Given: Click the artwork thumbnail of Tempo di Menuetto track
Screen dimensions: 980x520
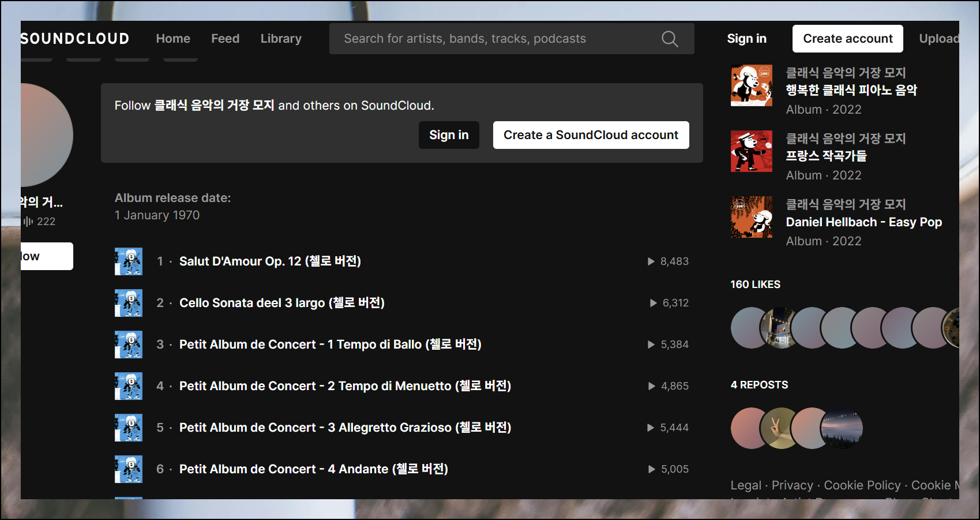Looking at the screenshot, I should [129, 386].
